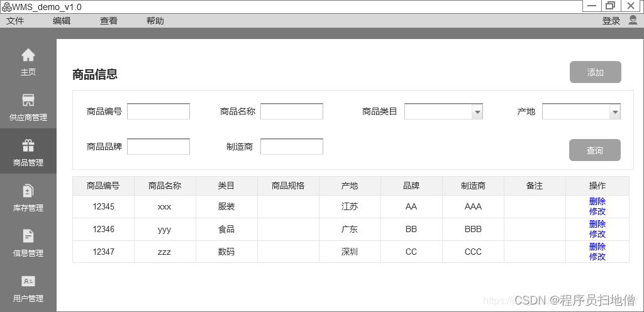Click the 备注 column header
644x312 pixels.
[535, 186]
